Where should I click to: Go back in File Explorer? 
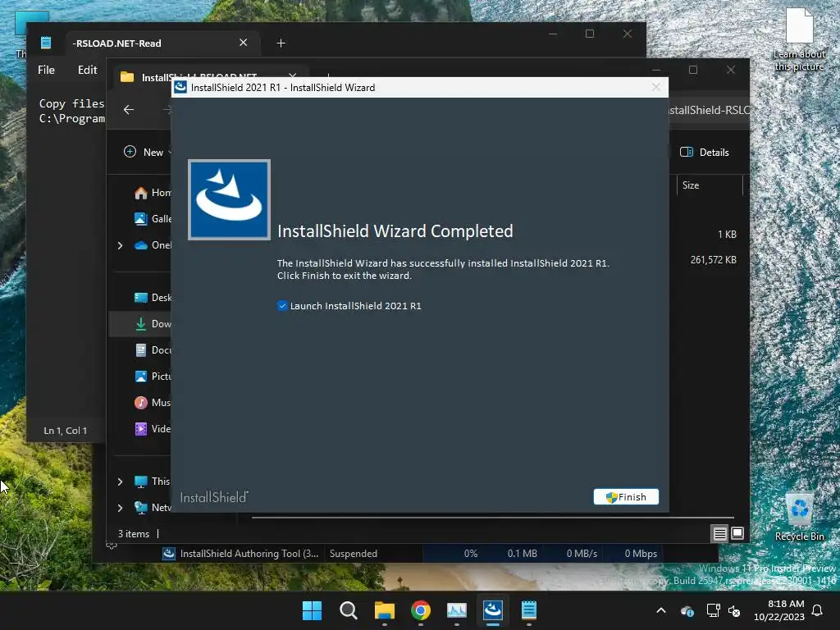[x=129, y=110]
